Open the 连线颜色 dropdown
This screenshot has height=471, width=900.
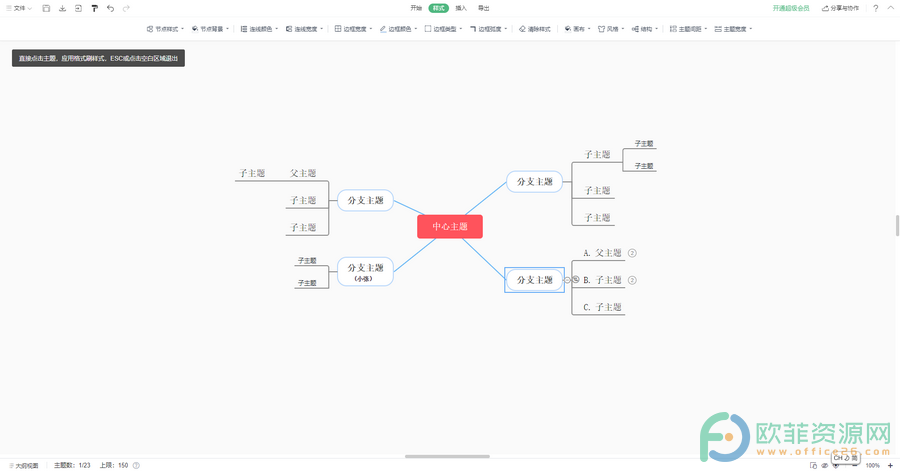click(259, 29)
